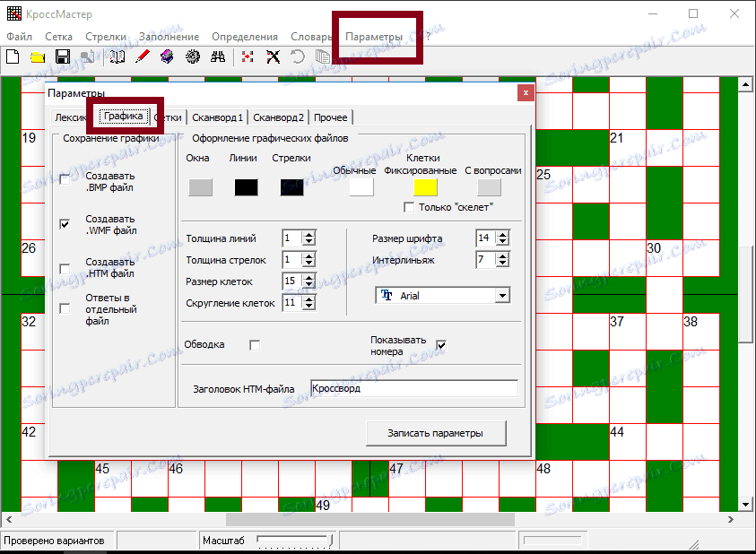Open the Словарь menu
Screen dimensions: 756x554
tap(311, 37)
